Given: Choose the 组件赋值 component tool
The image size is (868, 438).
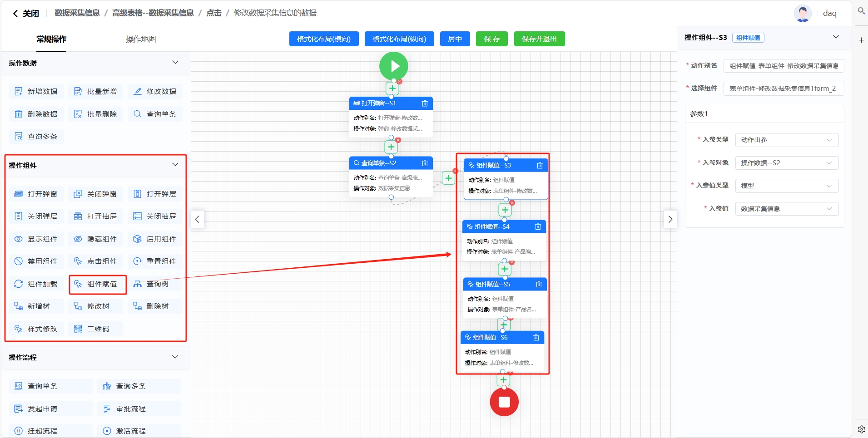Looking at the screenshot, I should [x=97, y=284].
